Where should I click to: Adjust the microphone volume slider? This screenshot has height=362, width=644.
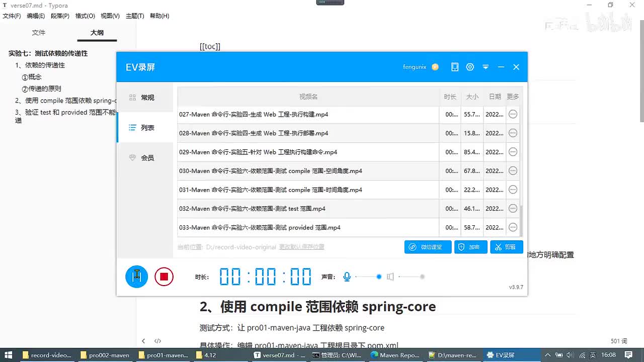[x=368, y=277]
